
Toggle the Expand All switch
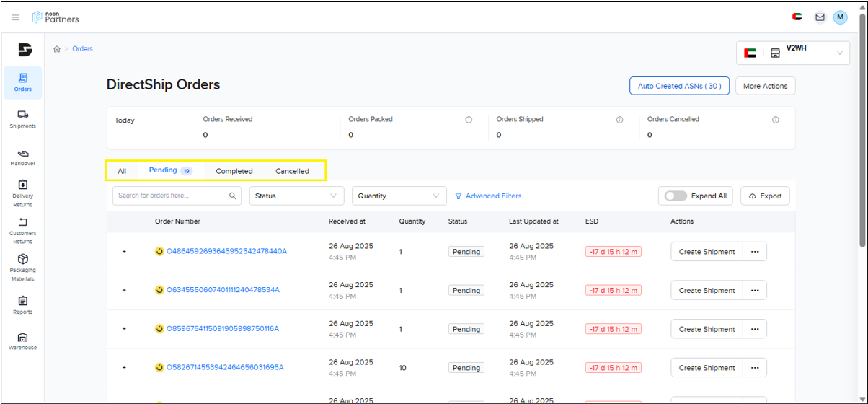pos(676,196)
